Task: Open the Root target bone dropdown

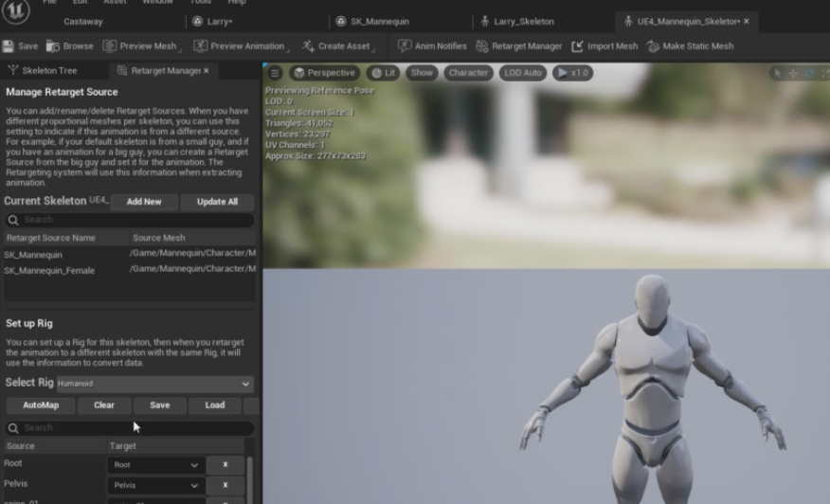Action: (x=156, y=465)
